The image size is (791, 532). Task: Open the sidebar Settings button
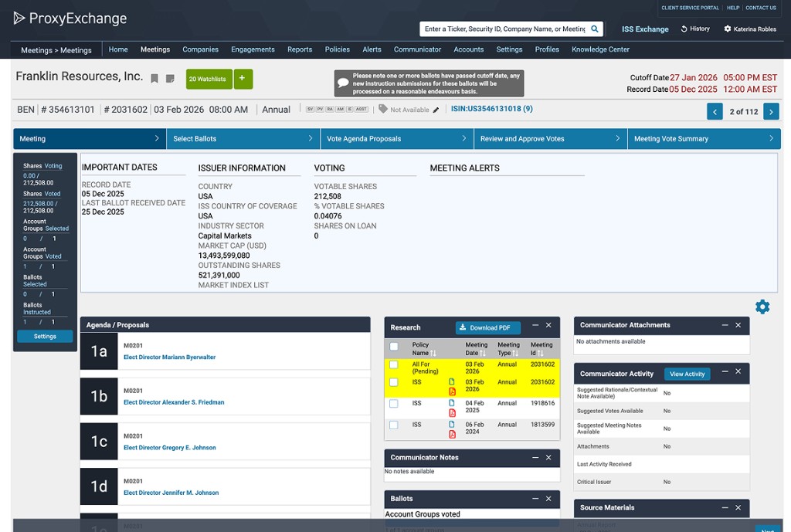[45, 337]
